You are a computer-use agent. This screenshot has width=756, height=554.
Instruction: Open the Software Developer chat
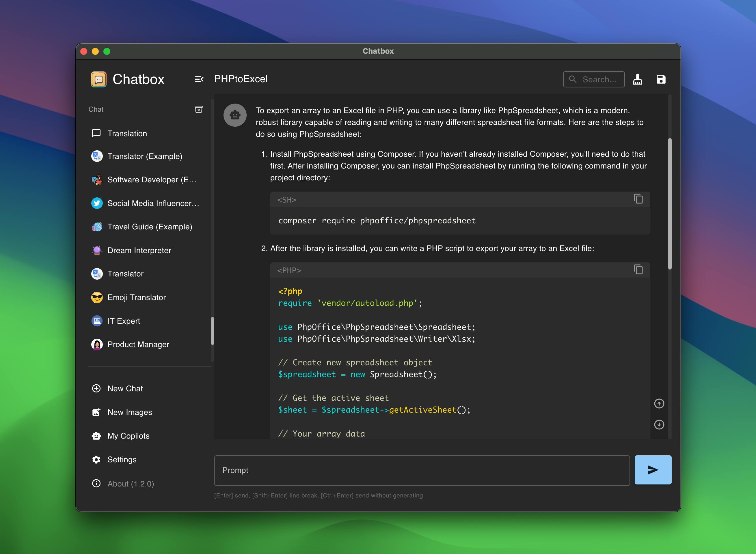(147, 180)
